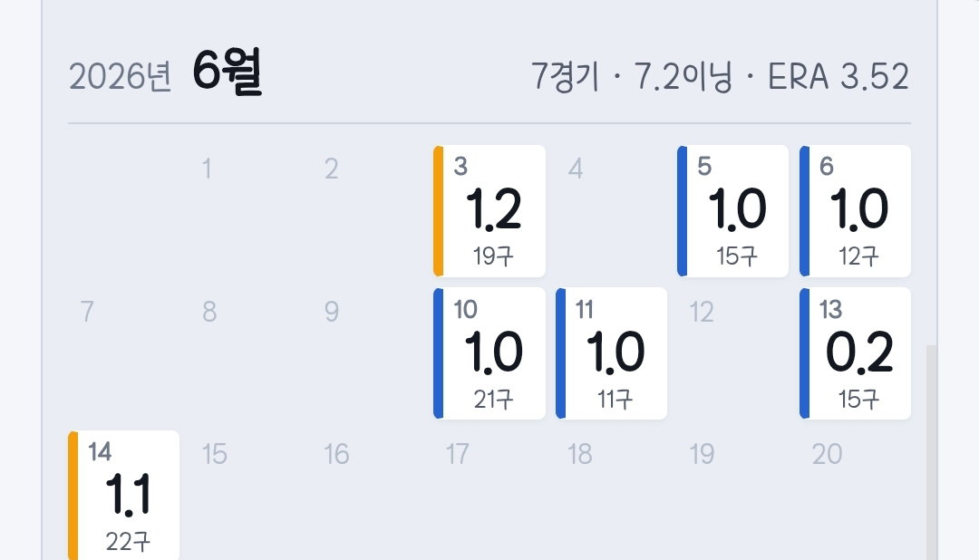Click the vertical scrollbar thumb
979x560 pixels.
(932, 452)
